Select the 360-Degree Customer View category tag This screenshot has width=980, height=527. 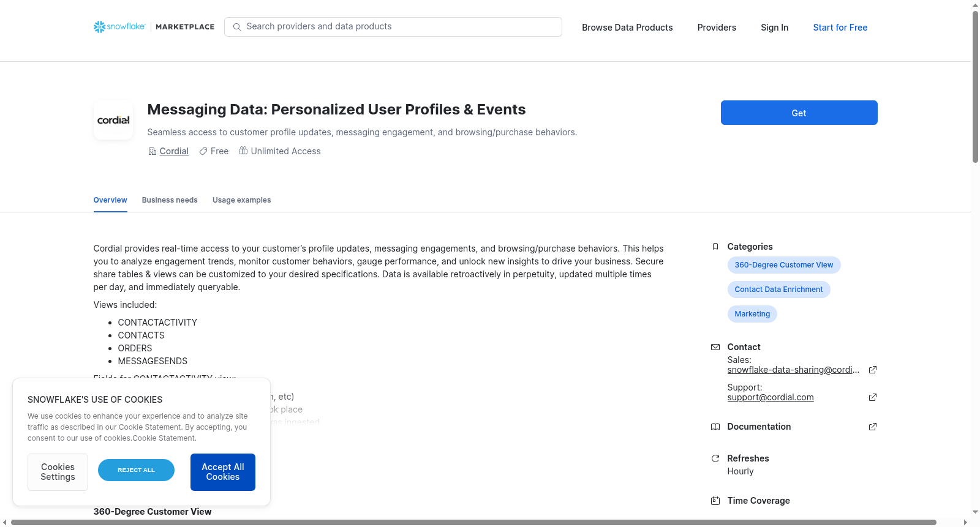point(784,265)
